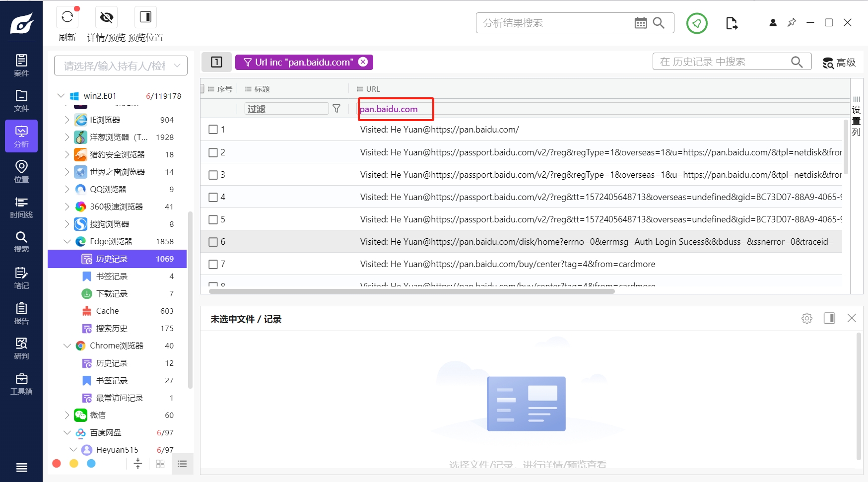The height and width of the screenshot is (482, 868).
Task: Expand the 搜狗浏览器 node
Action: 67,224
